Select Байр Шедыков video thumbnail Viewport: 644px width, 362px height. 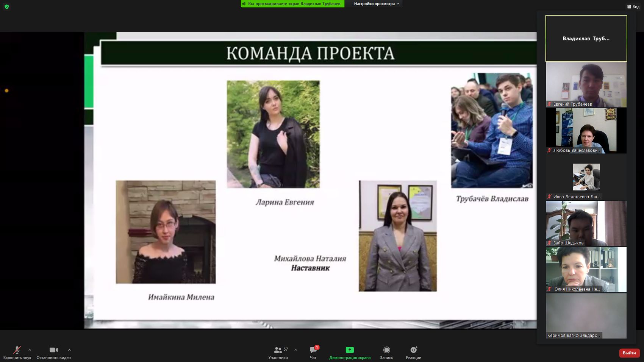click(586, 223)
